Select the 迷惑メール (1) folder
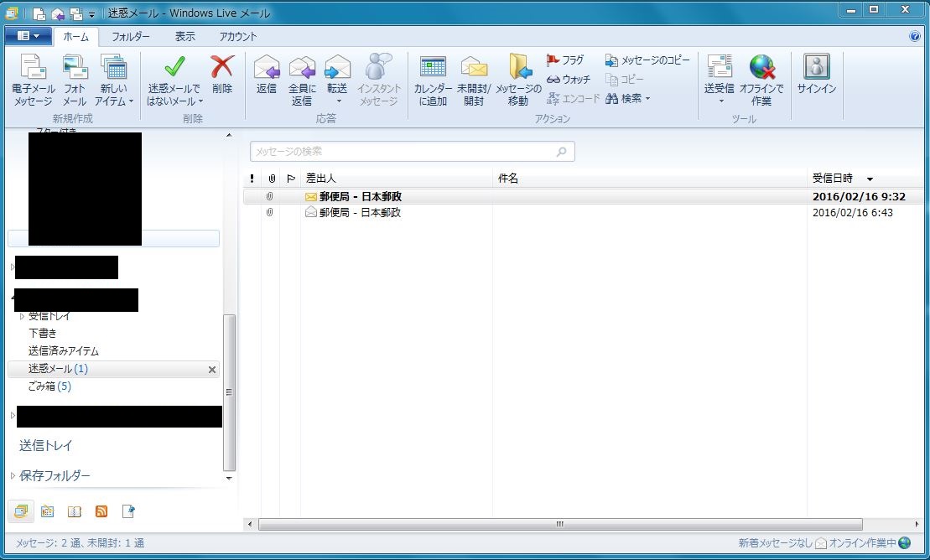Image resolution: width=930 pixels, height=560 pixels. coord(112,369)
